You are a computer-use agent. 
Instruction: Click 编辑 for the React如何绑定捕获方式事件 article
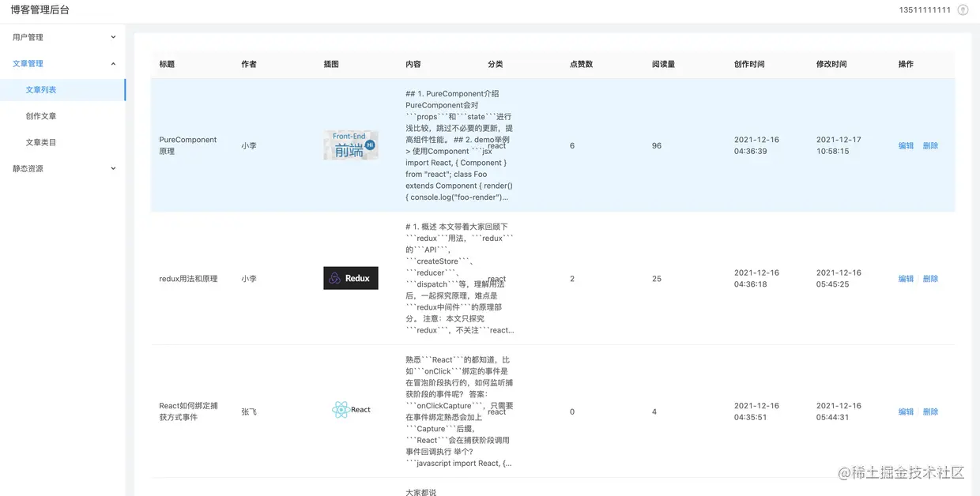pyautogui.click(x=906, y=411)
